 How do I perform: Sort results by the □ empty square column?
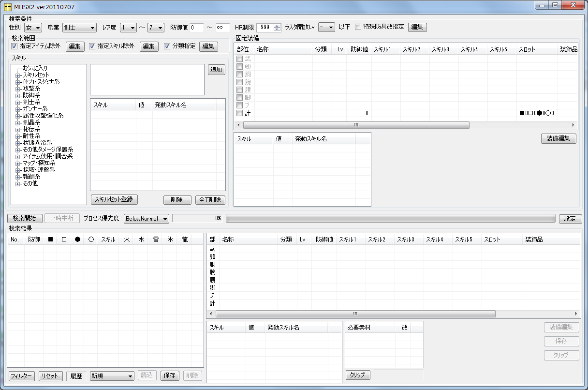(64, 240)
